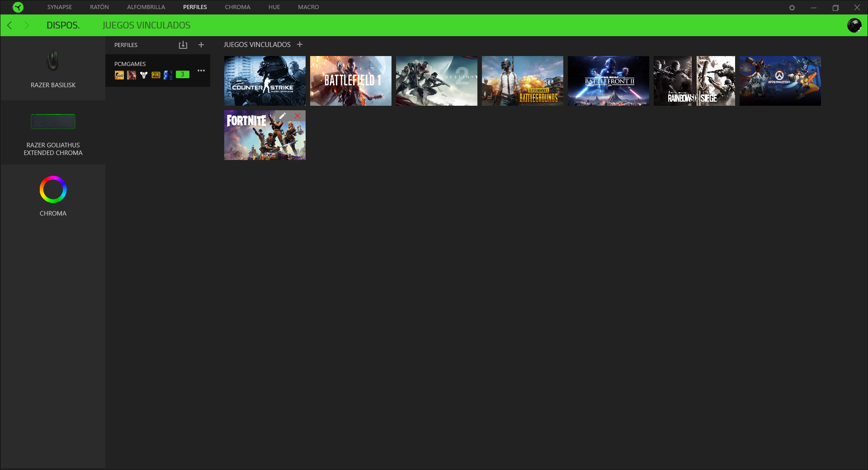Select the PUBG Battlegrounds game thumbnail
Image resolution: width=868 pixels, height=470 pixels.
523,81
